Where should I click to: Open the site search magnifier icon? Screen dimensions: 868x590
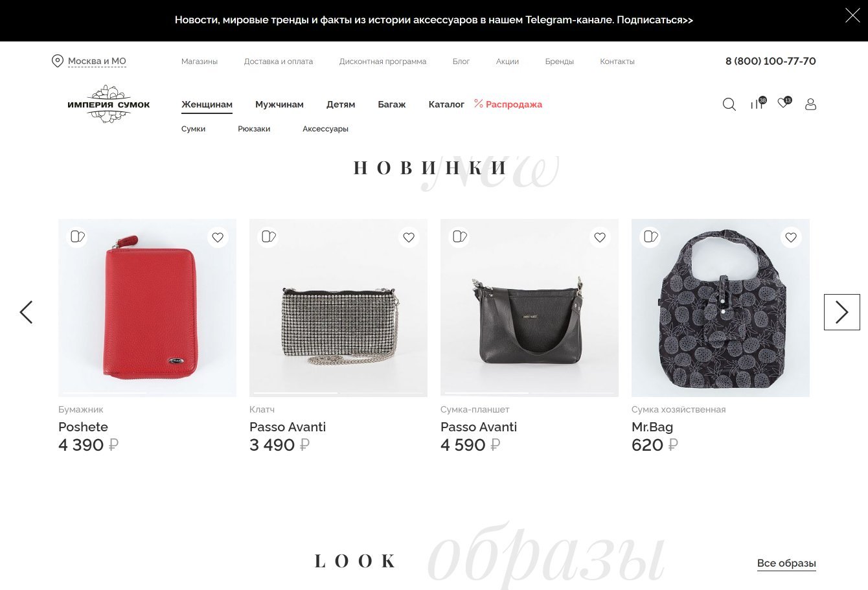pyautogui.click(x=729, y=104)
